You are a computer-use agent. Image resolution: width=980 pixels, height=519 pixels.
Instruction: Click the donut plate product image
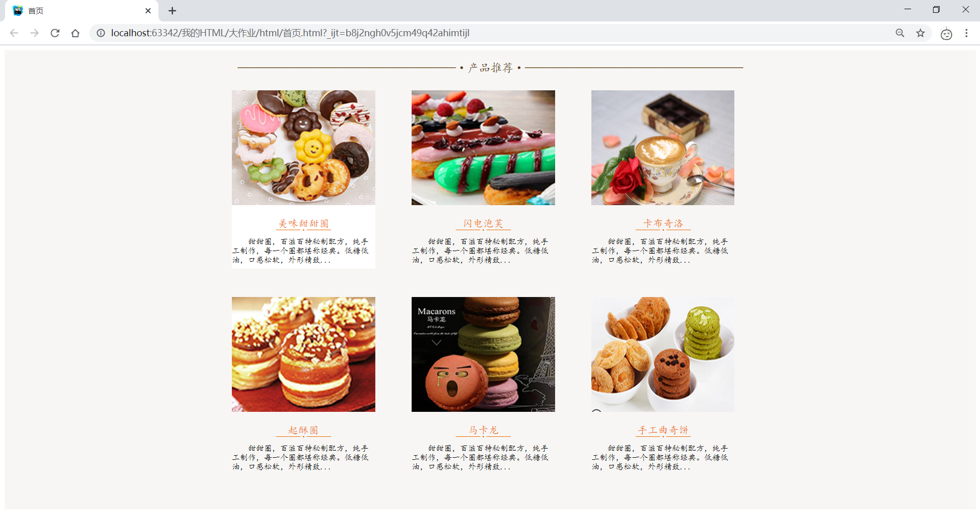click(x=303, y=148)
